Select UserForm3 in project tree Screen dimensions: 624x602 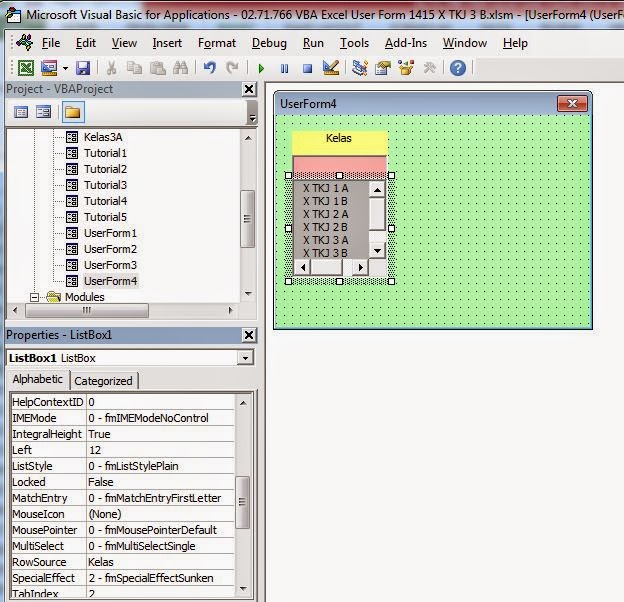point(110,265)
